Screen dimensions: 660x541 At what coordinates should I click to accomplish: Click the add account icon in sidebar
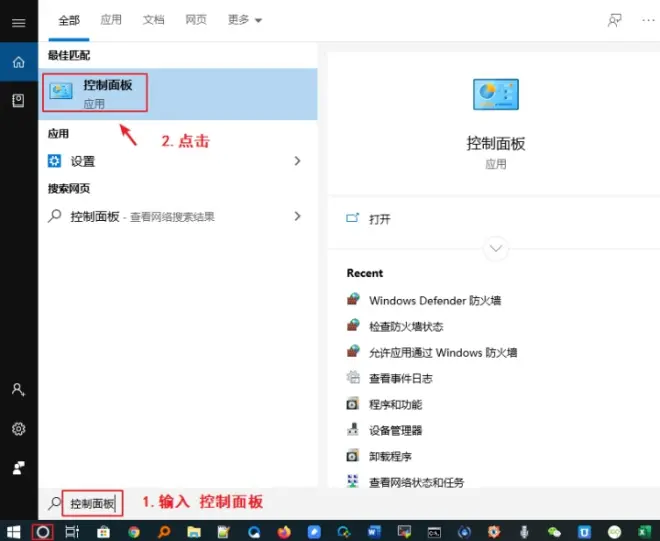18,389
